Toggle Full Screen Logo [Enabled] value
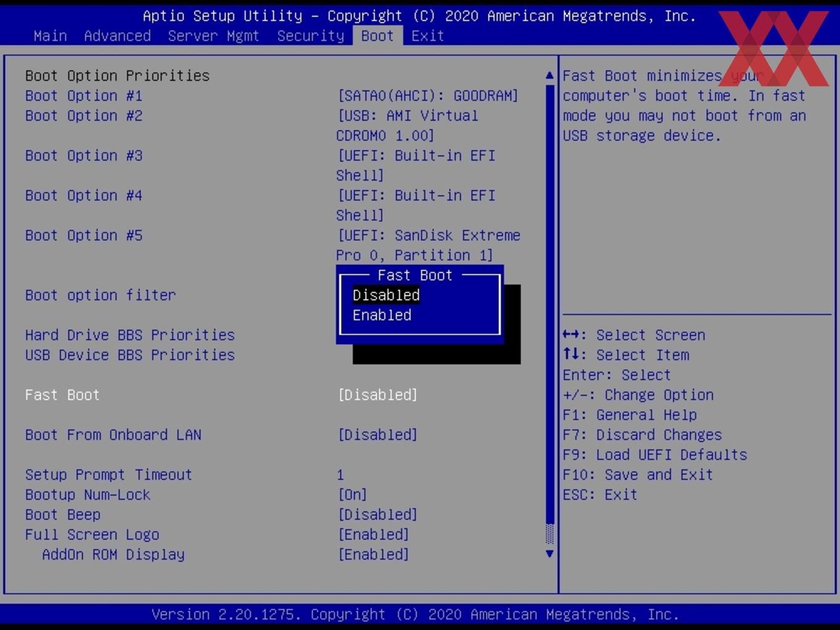 tap(374, 535)
